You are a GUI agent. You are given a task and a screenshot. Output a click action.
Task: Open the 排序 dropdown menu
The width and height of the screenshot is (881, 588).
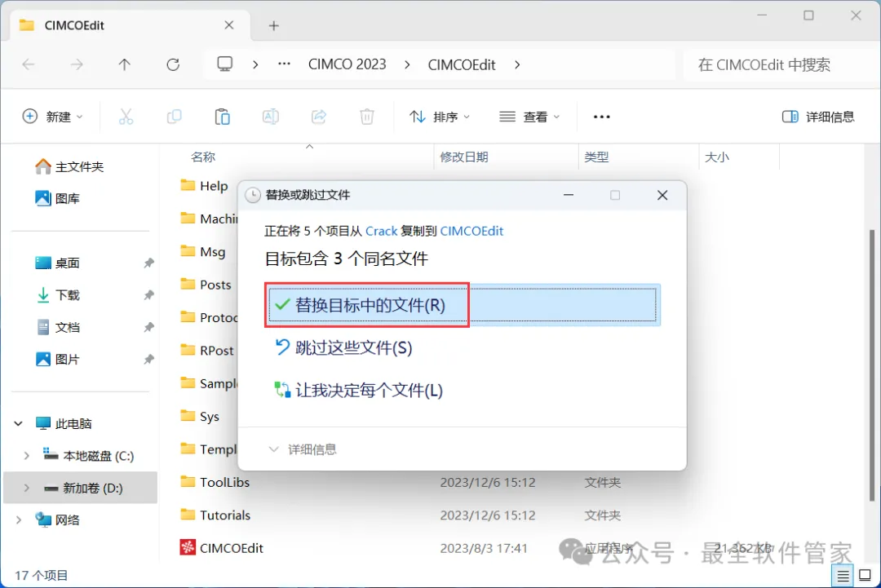click(x=440, y=117)
